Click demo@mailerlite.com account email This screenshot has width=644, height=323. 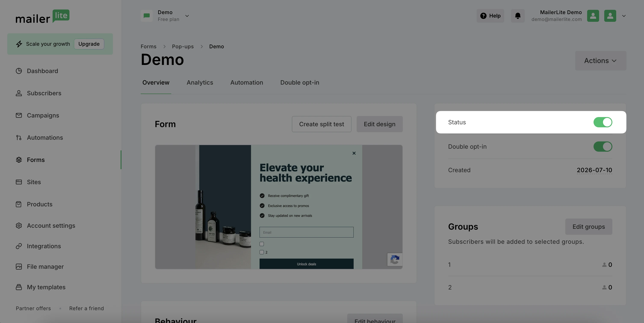(557, 19)
